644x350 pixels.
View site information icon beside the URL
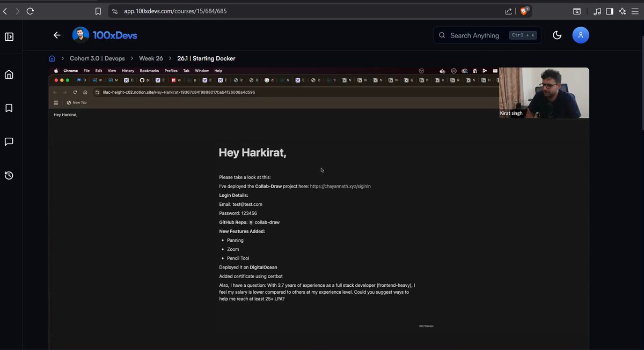coord(115,11)
